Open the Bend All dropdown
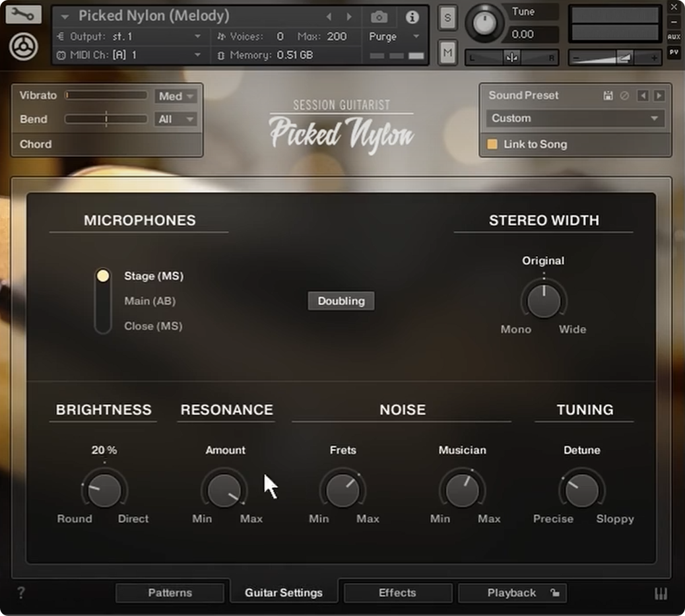The width and height of the screenshot is (685, 616). point(176,120)
